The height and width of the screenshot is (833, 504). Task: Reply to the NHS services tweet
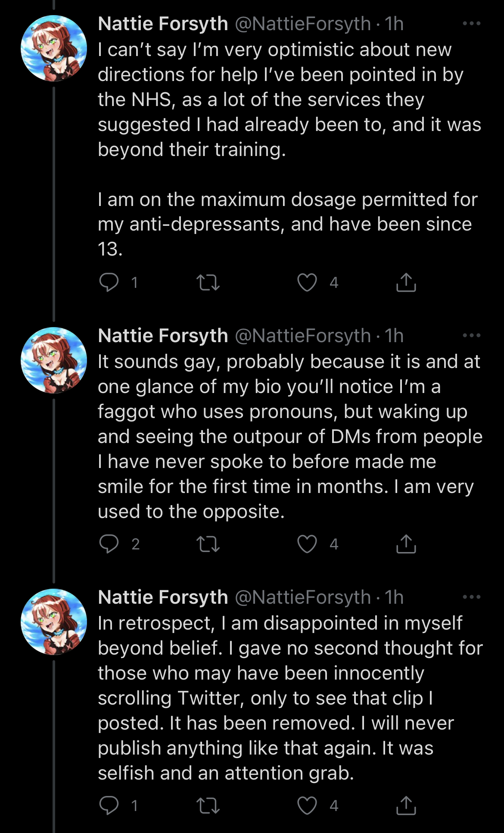pos(109,283)
